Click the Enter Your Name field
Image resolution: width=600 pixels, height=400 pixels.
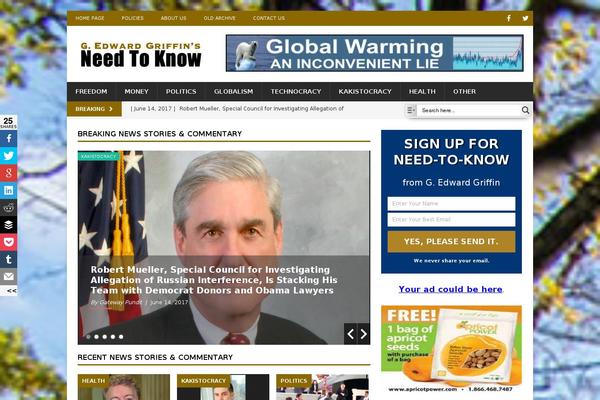451,204
